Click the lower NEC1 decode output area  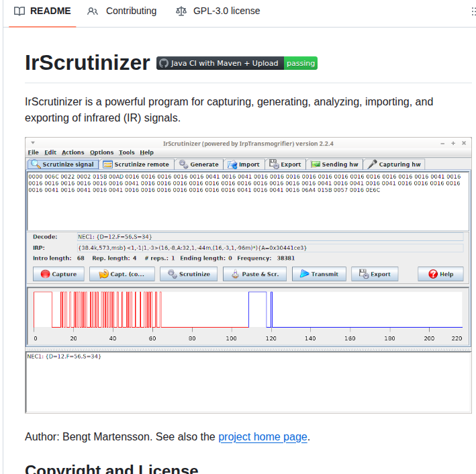coord(248,382)
